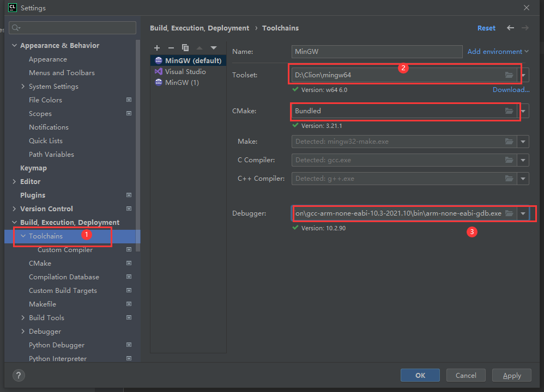544x392 pixels.
Task: Open Keymap settings
Action: (33, 168)
